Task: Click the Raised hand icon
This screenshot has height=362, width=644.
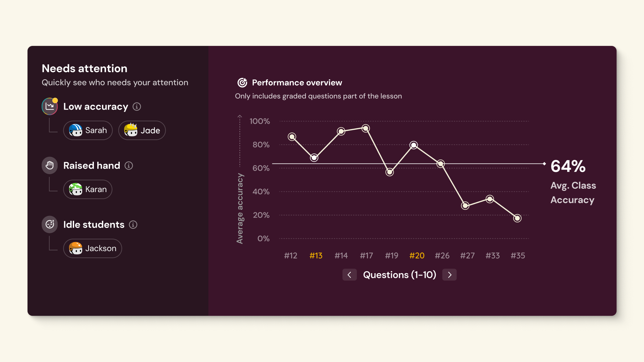Action: 50,166
